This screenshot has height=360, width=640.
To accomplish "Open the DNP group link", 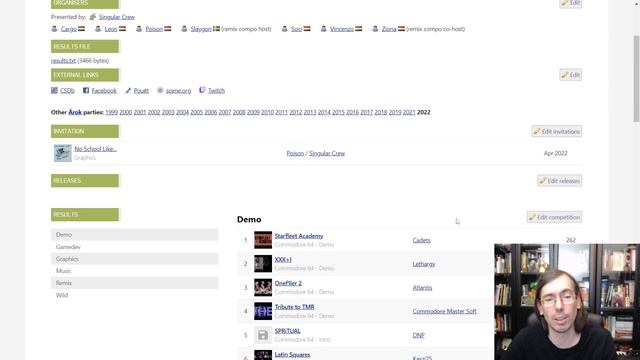I will pyautogui.click(x=418, y=336).
